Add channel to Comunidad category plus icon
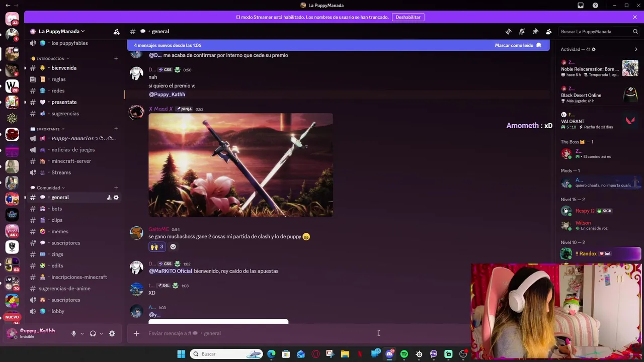 [x=116, y=188]
